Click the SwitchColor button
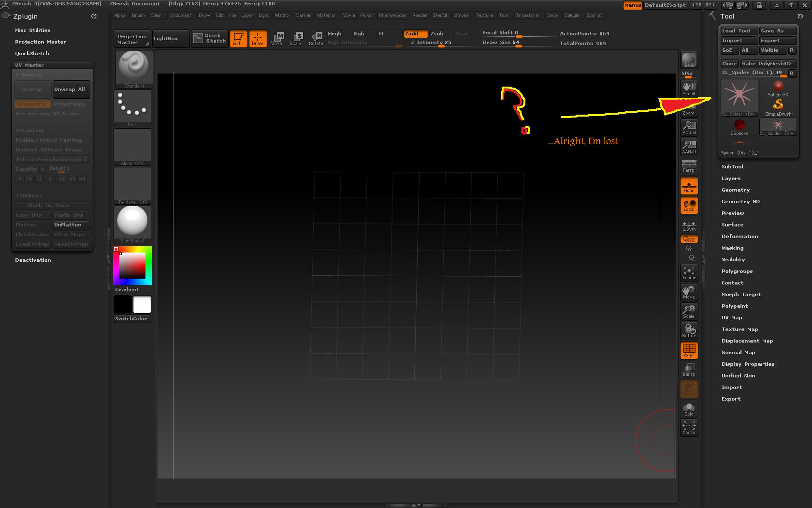This screenshot has height=508, width=812. pos(132,319)
